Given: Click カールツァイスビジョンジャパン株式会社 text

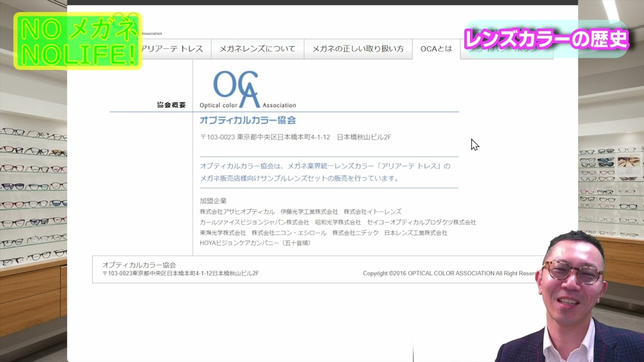Looking at the screenshot, I should 255,222.
